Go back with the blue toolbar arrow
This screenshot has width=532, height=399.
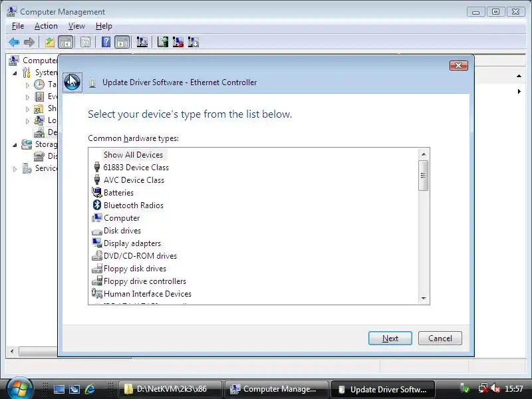[14, 43]
